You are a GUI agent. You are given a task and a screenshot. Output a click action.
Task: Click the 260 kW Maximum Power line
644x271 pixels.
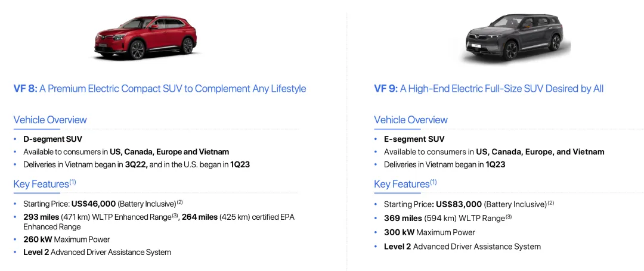(67, 239)
